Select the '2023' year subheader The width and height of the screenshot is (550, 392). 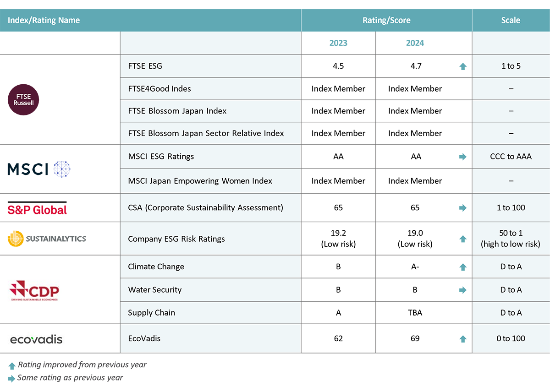coord(338,43)
